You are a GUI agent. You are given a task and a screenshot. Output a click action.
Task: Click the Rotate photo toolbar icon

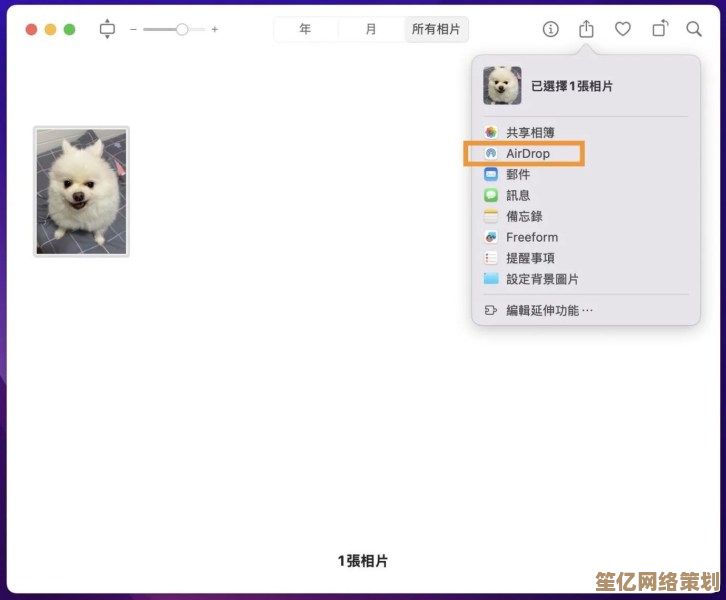(x=659, y=29)
